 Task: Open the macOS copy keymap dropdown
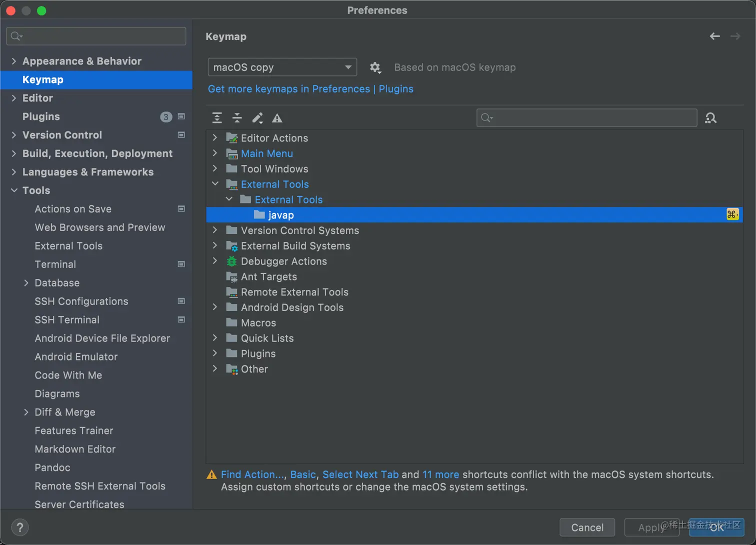(x=282, y=67)
